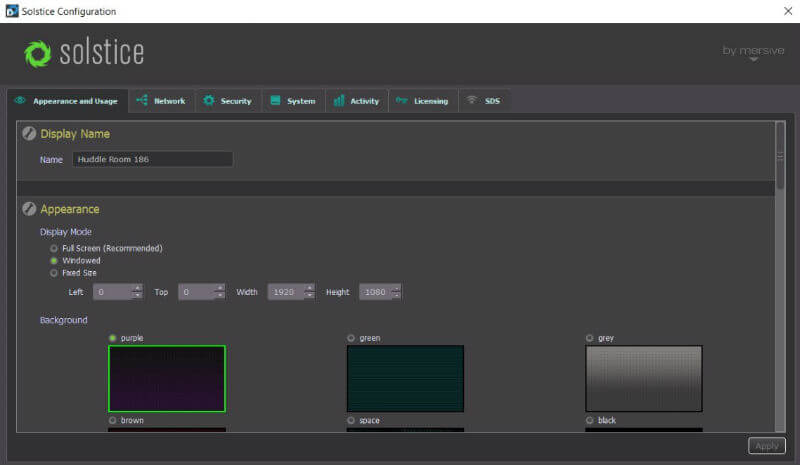Click the Left value spinner arrows

(x=137, y=291)
